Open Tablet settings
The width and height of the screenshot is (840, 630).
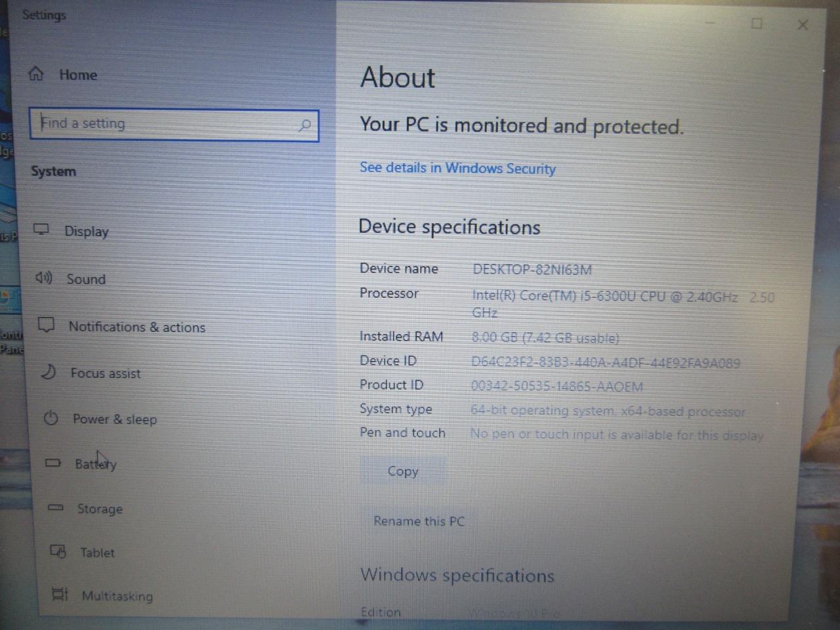click(97, 553)
